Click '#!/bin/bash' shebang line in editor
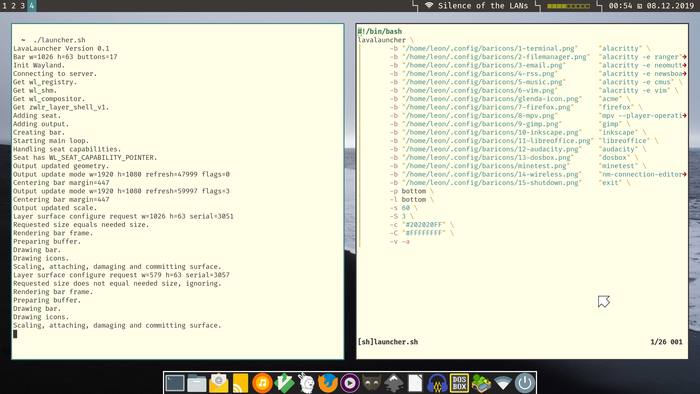 coord(379,31)
